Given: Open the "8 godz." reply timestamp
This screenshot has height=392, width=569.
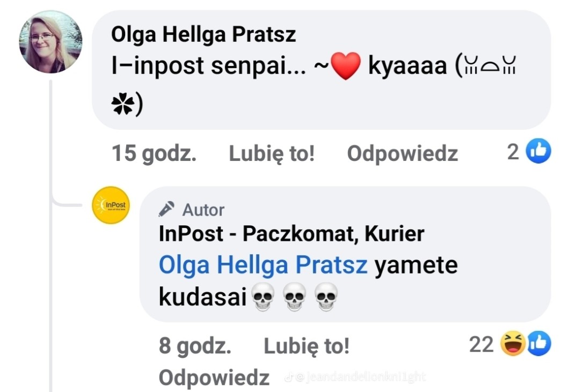Looking at the screenshot, I should 195,346.
